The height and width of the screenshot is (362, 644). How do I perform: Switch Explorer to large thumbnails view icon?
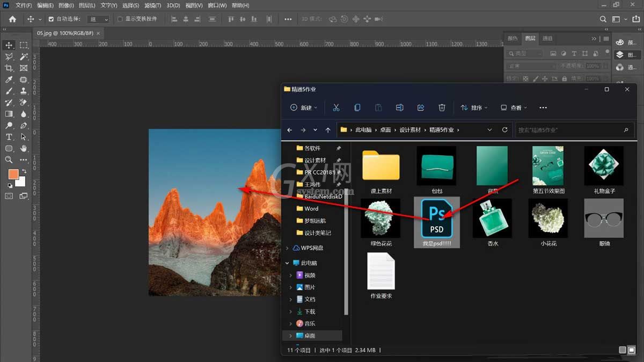click(632, 350)
